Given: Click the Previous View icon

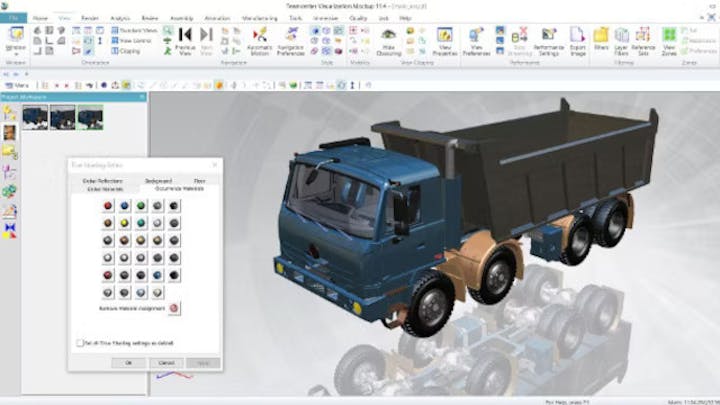Looking at the screenshot, I should [184, 39].
